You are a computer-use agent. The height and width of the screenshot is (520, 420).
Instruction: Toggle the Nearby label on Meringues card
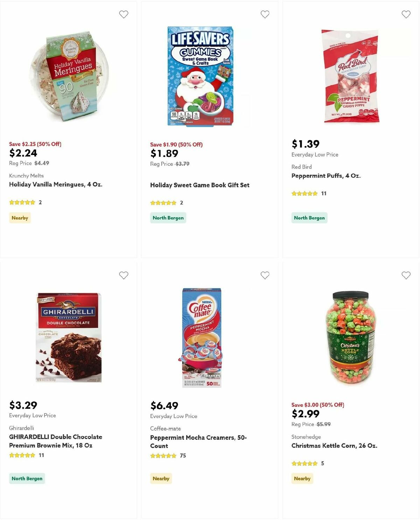20,218
